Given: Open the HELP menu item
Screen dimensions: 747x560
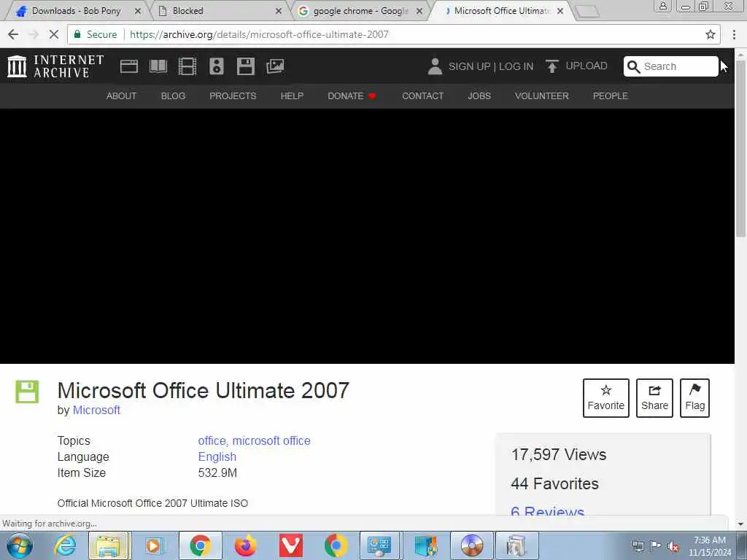Looking at the screenshot, I should (x=292, y=96).
